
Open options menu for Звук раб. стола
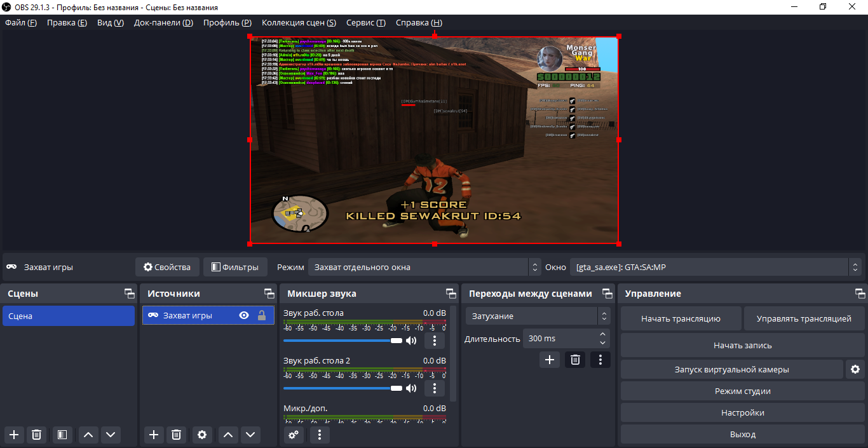(434, 340)
